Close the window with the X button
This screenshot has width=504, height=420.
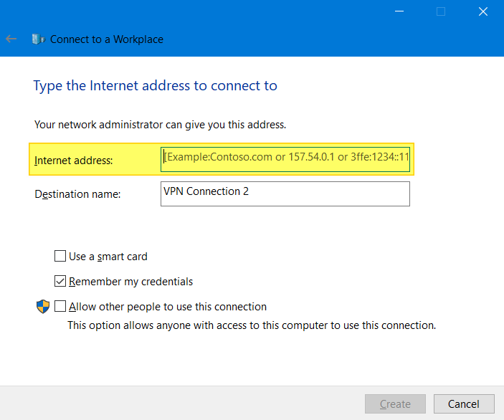[x=482, y=11]
